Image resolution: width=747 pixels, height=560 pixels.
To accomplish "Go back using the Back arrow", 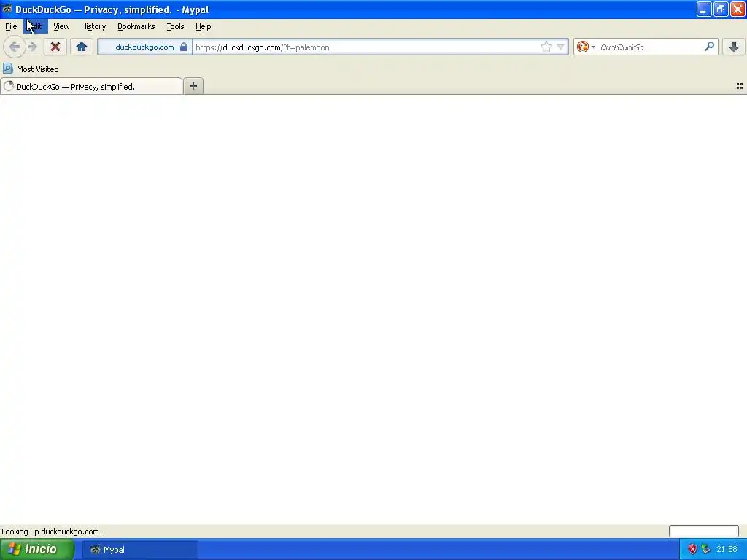I will coord(15,47).
